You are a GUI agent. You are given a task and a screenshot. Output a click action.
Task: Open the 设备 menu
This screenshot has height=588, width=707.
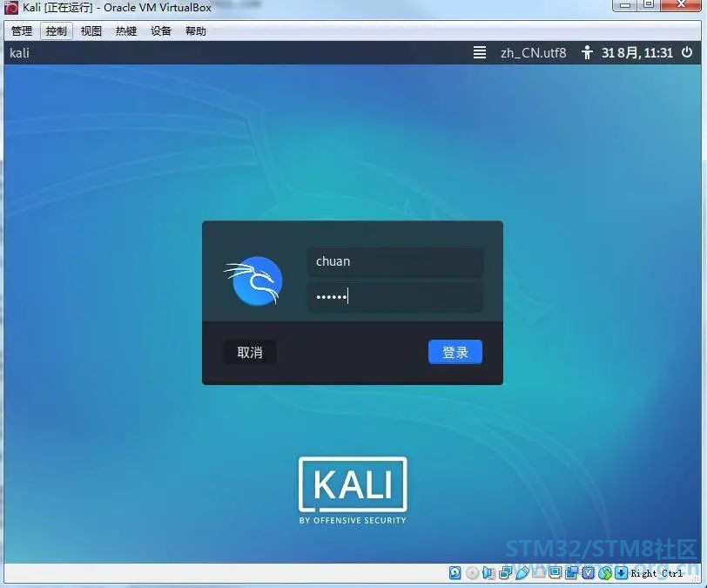161,30
